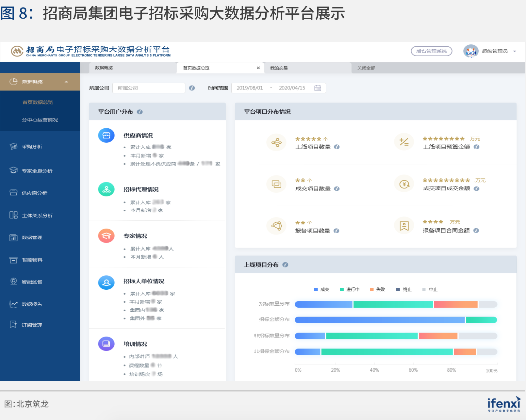Toggle the 终止 legend item
The image size is (526, 420).
pos(404,290)
